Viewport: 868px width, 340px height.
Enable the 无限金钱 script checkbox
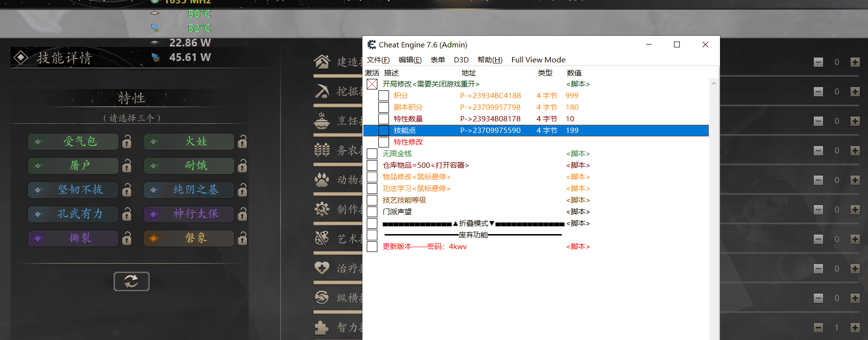(372, 154)
